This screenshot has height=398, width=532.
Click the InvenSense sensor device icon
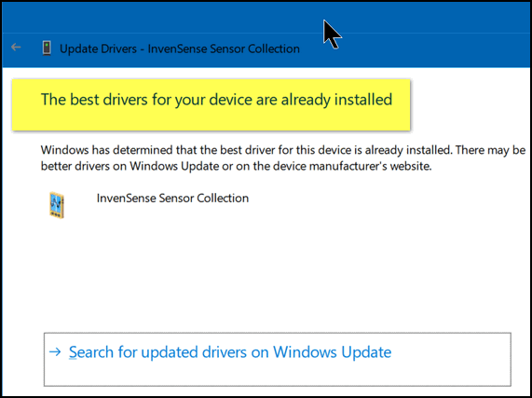(x=56, y=205)
